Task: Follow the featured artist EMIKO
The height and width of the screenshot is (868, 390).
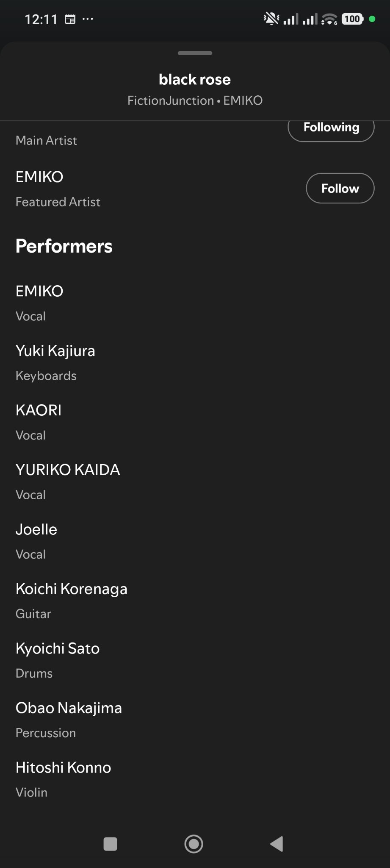Action: point(340,188)
